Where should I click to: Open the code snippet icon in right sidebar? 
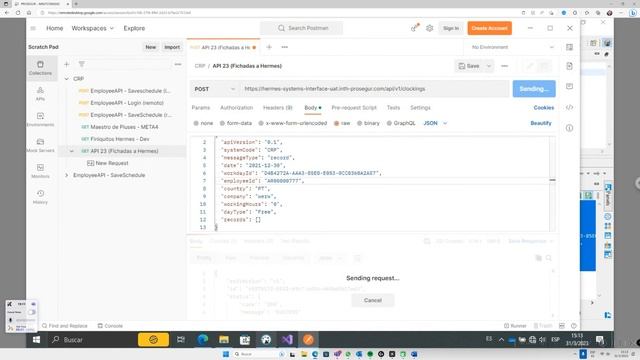click(x=569, y=107)
